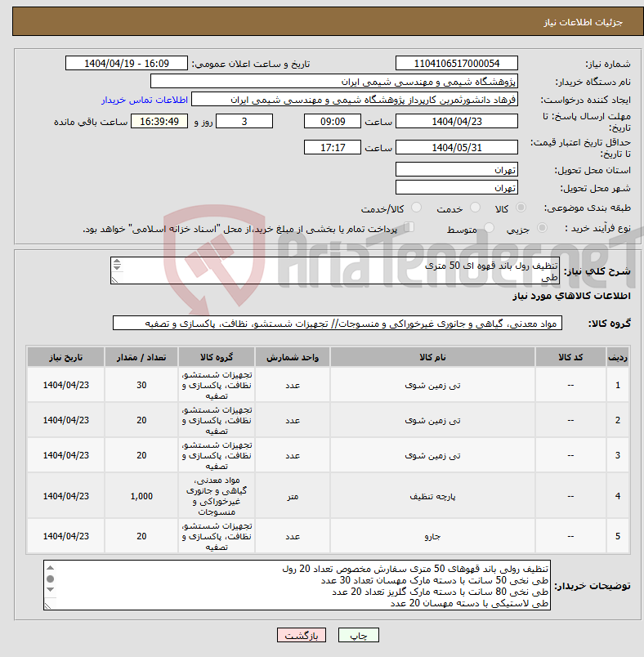Image resolution: width=644 pixels, height=657 pixels.
Task: Click the تعداد / مقدار column header
Action: (x=141, y=357)
